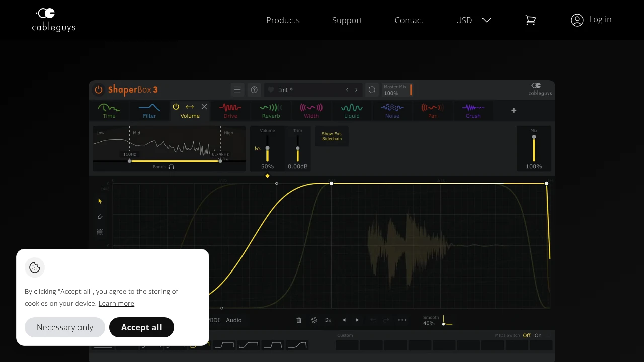The height and width of the screenshot is (362, 644).
Task: Open Products in site navigation
Action: click(283, 20)
